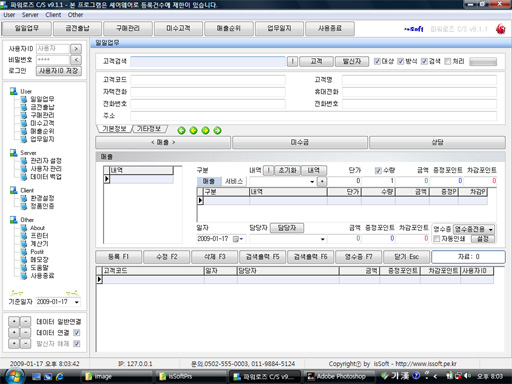Open 프린터 in the Other tree
This screenshot has width=512, height=384.
[39, 236]
